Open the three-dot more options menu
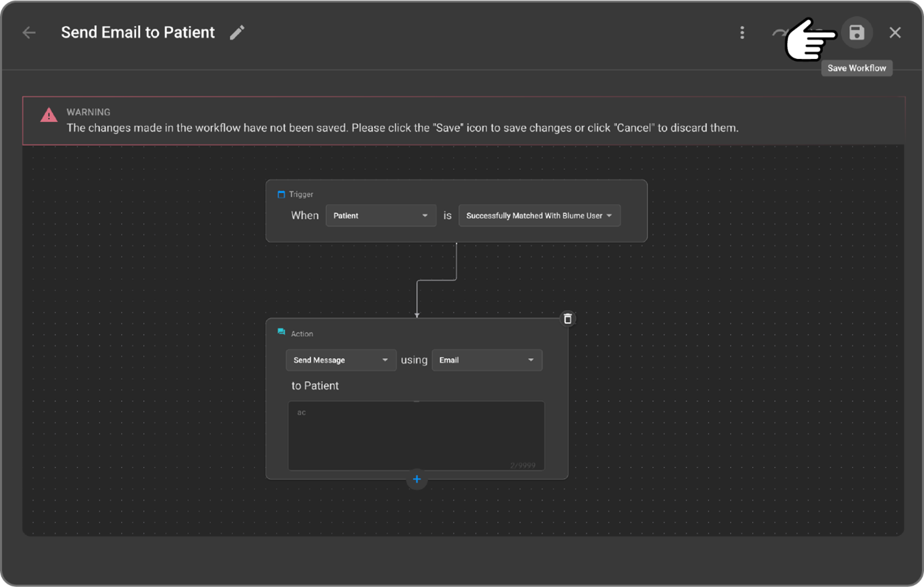The height and width of the screenshot is (587, 924). 742,32
